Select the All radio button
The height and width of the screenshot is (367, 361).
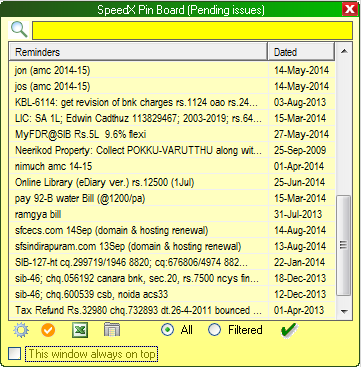click(168, 330)
